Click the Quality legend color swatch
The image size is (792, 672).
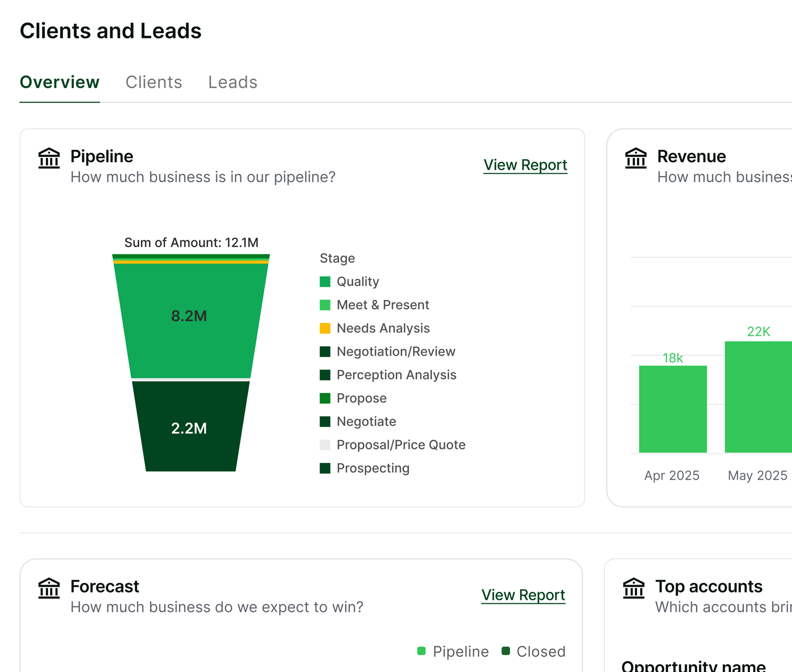(325, 281)
